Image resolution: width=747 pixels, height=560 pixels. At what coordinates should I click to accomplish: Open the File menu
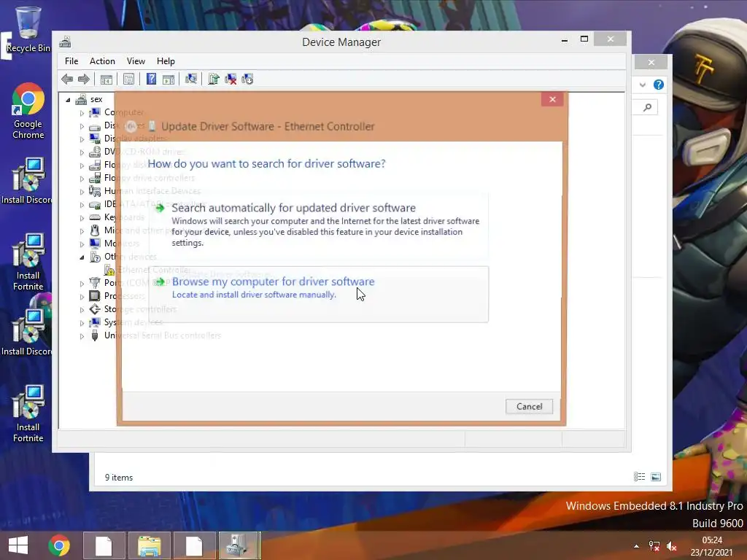[x=71, y=61]
